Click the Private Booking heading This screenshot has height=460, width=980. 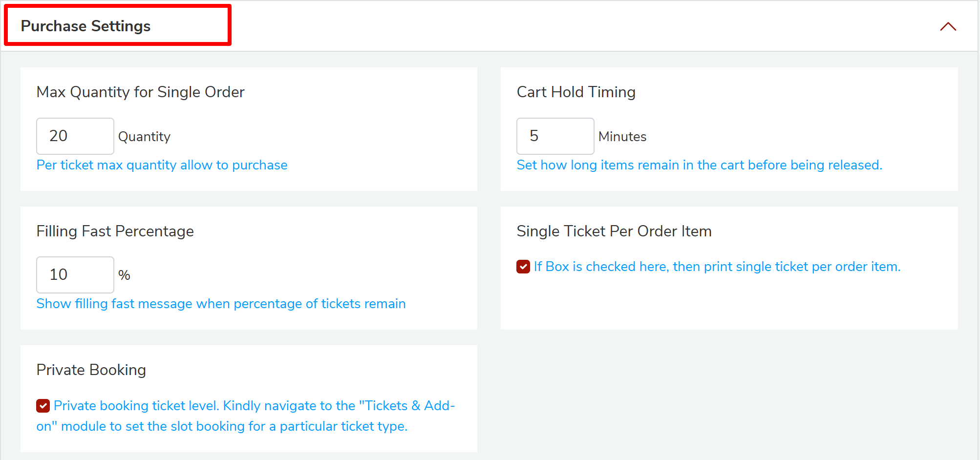[x=91, y=370]
